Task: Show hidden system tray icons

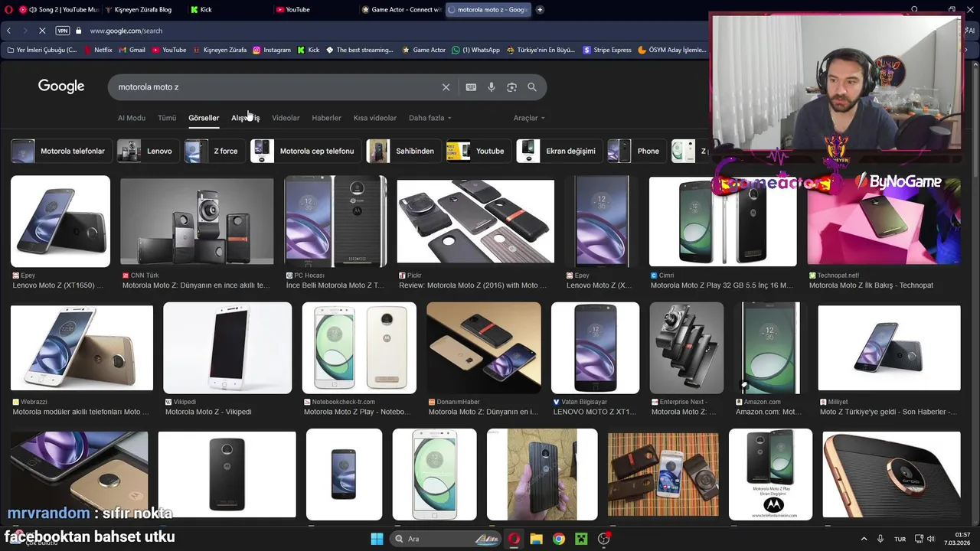Action: pyautogui.click(x=864, y=539)
